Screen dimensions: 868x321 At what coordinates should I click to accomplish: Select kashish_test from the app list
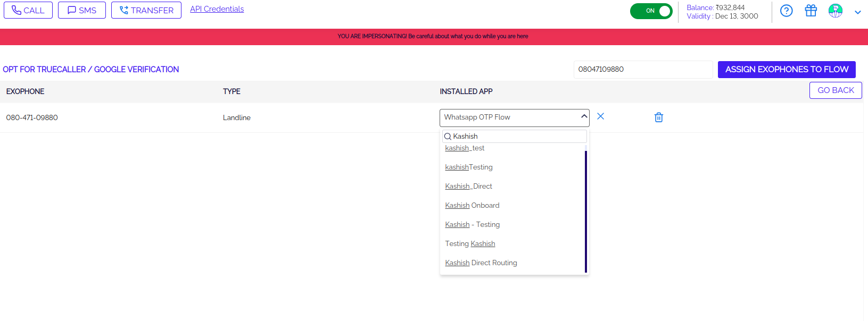click(465, 148)
